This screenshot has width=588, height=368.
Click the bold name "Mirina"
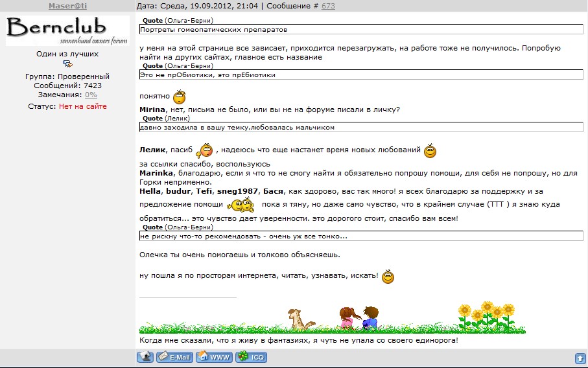[x=152, y=109]
